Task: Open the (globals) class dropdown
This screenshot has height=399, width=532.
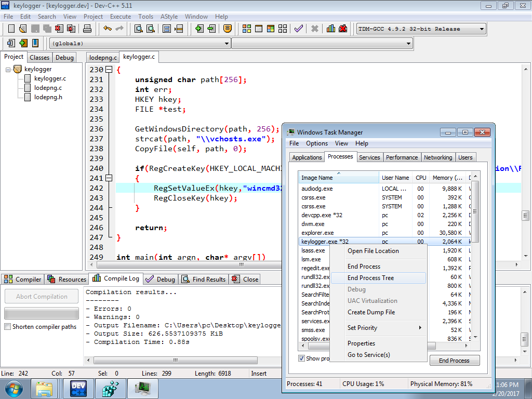Action: [227, 44]
